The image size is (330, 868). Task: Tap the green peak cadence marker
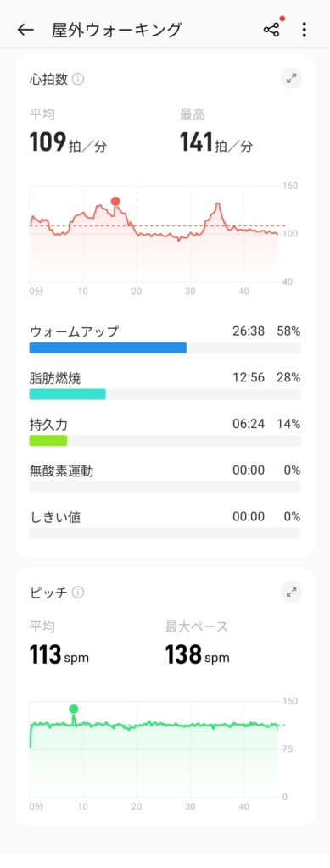[x=74, y=709]
